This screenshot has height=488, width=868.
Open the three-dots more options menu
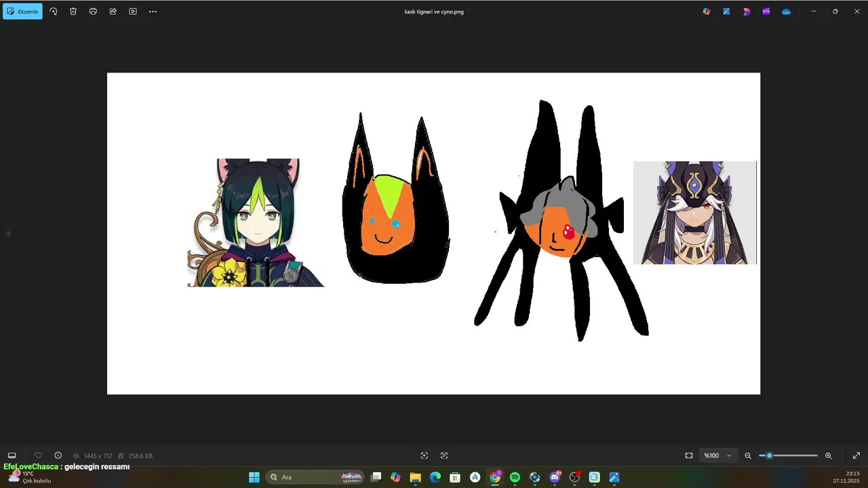(x=153, y=12)
